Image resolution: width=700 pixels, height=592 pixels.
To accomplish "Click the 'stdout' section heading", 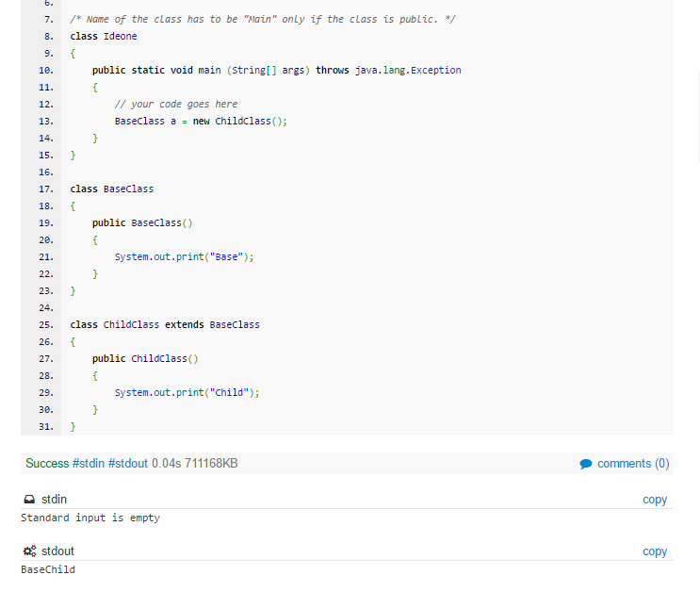I will [x=57, y=551].
